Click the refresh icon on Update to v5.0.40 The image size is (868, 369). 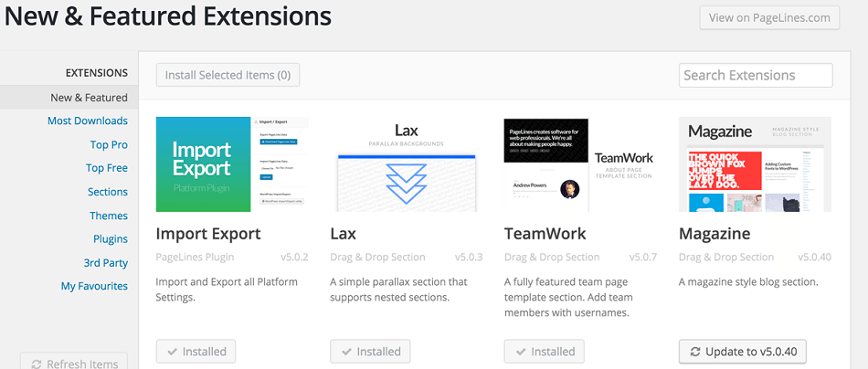coord(695,352)
